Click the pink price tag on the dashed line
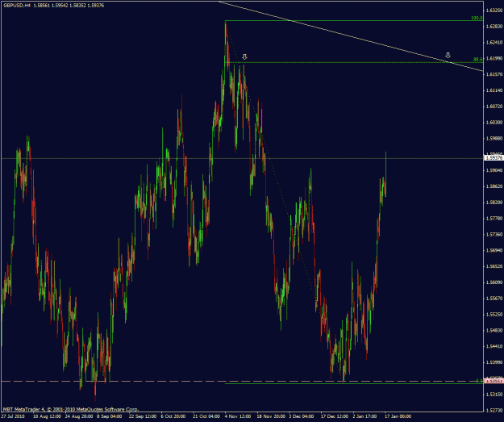Screen dimensions: 504x422 click(494, 381)
